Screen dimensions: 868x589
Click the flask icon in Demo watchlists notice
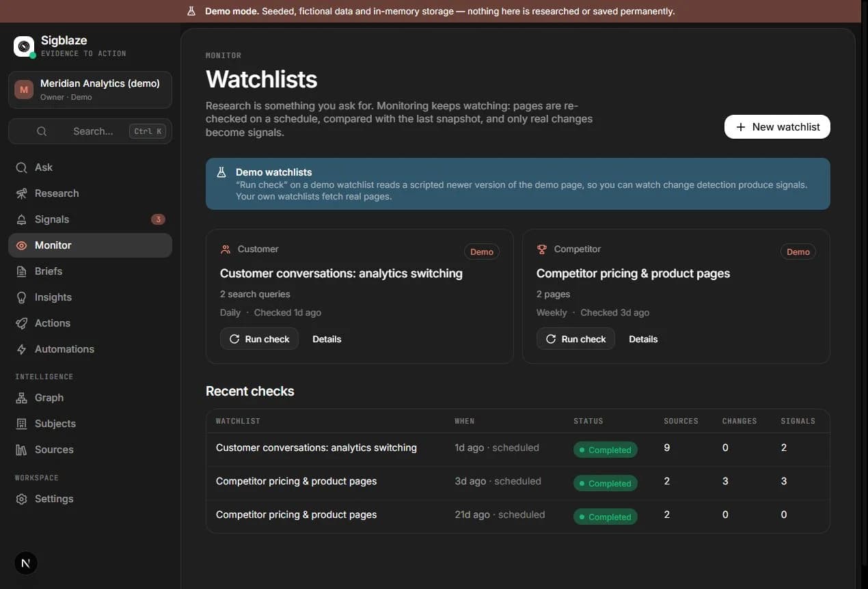(221, 172)
